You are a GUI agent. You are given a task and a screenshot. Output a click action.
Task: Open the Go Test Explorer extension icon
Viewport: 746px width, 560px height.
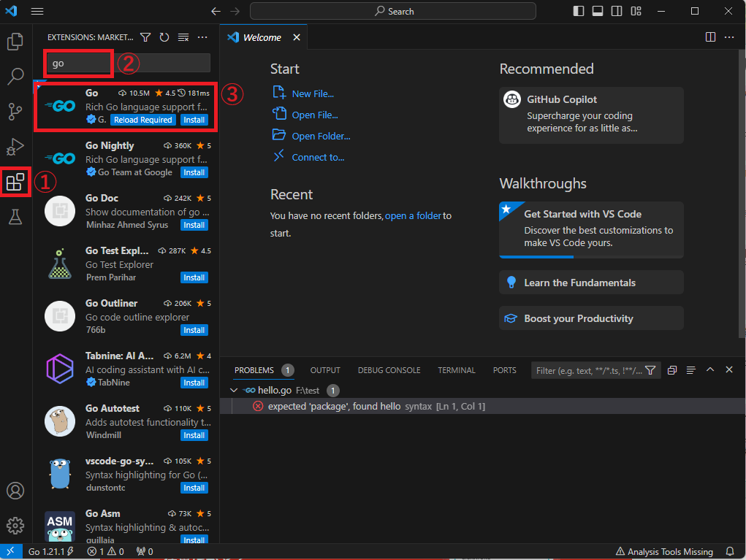[60, 264]
